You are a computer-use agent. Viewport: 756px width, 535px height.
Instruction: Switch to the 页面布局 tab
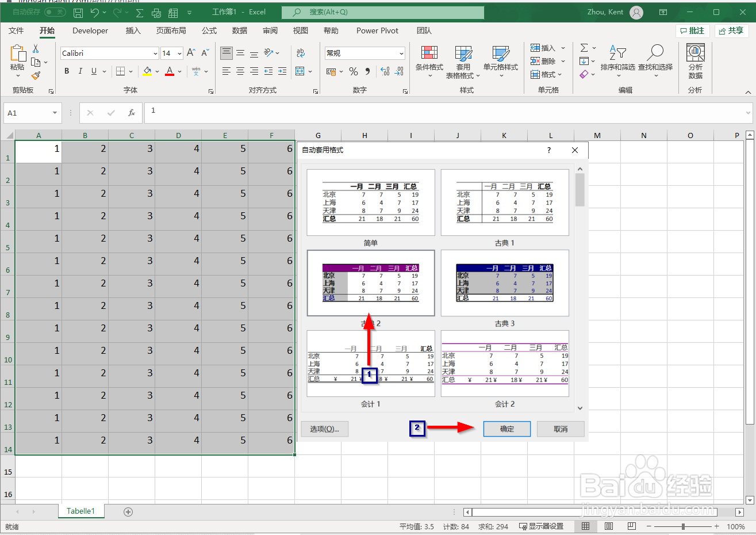click(x=171, y=30)
